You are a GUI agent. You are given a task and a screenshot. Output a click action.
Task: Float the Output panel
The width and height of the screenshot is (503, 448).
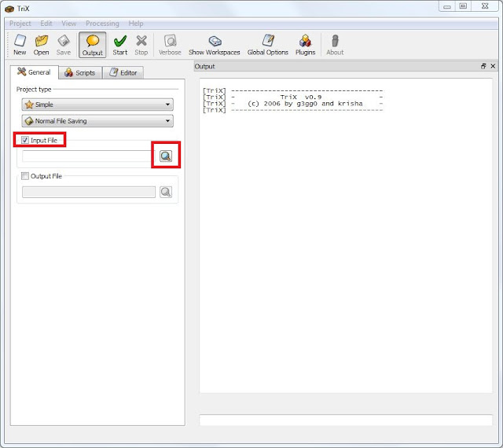[x=483, y=66]
